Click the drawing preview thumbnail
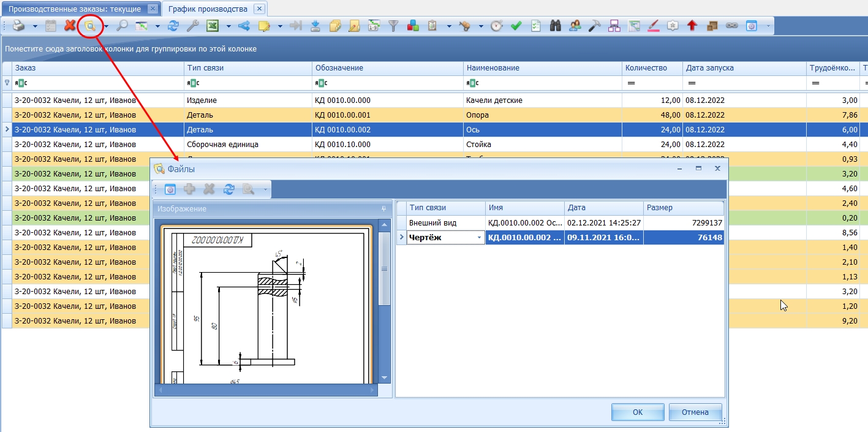Viewport: 868px width, 432px height. tap(266, 305)
